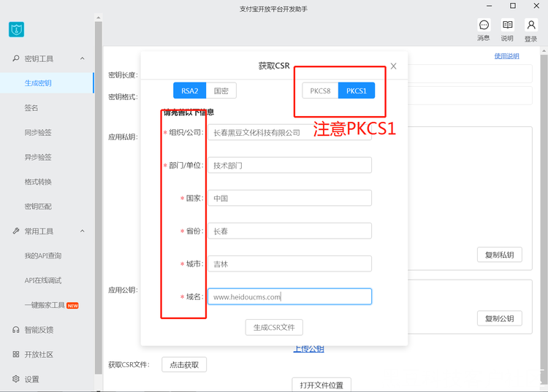Focus the 省份 input field

[290, 231]
